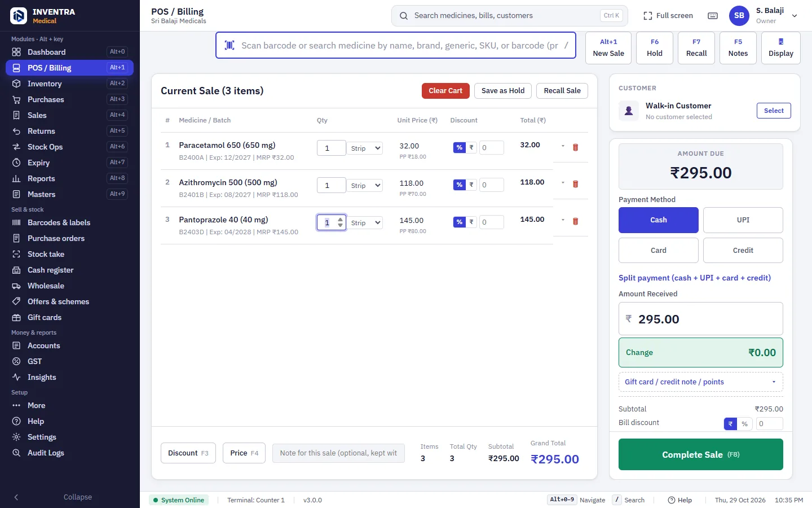The width and height of the screenshot is (812, 508).
Task: Expand Gift card / credit note / points
Action: coord(701,382)
